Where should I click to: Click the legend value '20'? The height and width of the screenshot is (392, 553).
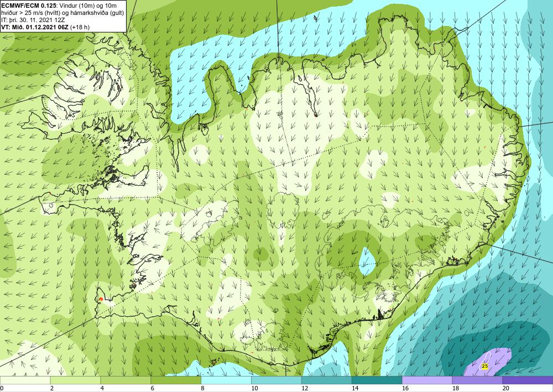(506, 388)
